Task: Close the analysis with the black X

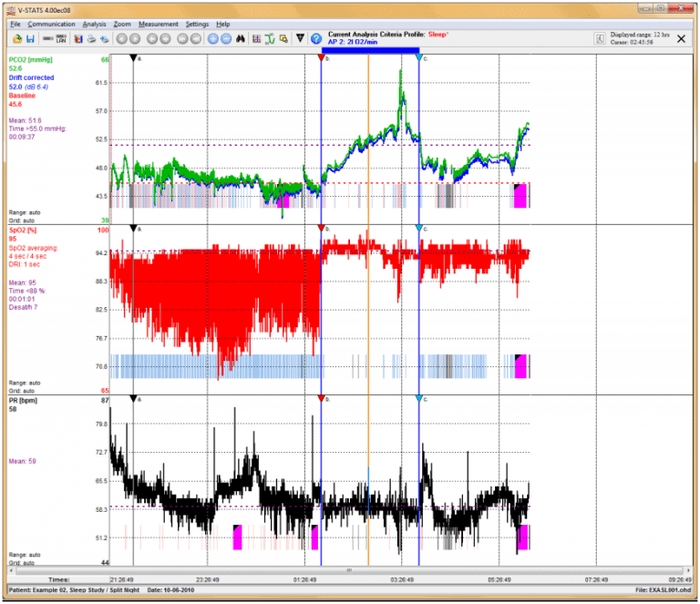Action: [x=681, y=39]
